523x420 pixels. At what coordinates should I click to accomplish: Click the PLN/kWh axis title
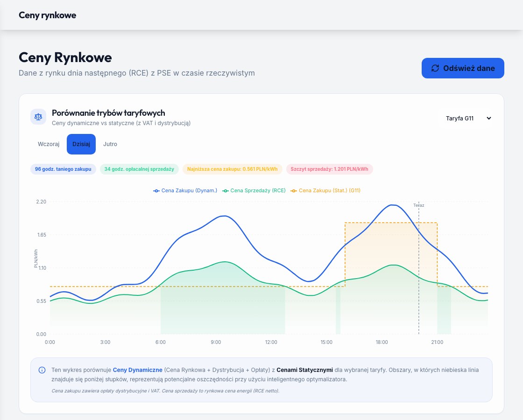click(x=35, y=259)
